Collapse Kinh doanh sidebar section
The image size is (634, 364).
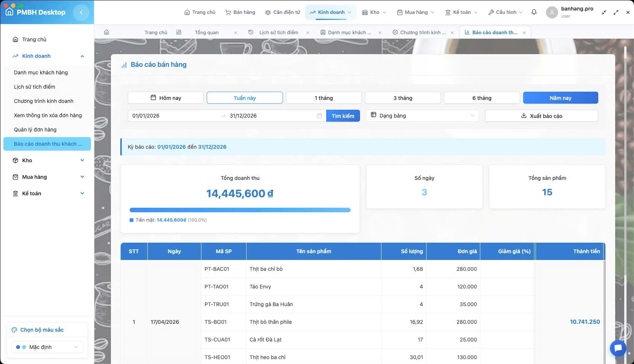point(82,56)
